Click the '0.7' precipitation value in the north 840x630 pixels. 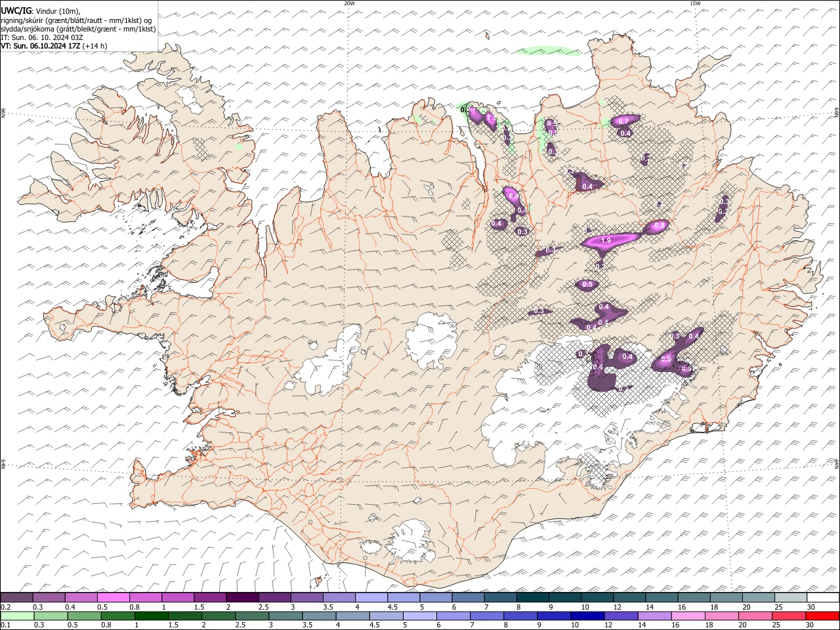tap(623, 121)
